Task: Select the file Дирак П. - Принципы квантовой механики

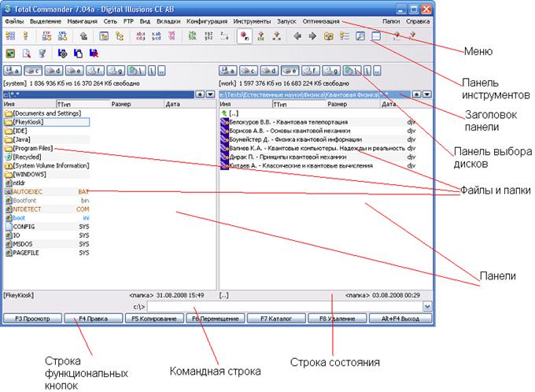Action: coord(318,157)
